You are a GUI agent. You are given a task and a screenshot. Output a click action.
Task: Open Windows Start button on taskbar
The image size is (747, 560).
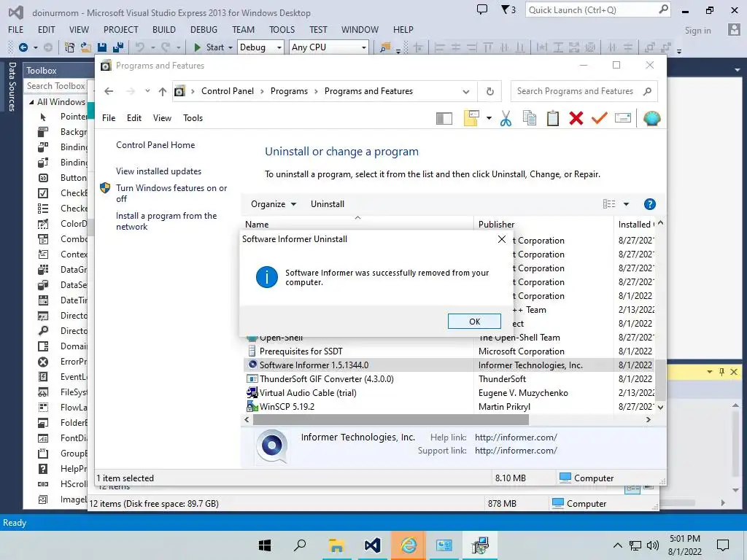[x=264, y=545]
